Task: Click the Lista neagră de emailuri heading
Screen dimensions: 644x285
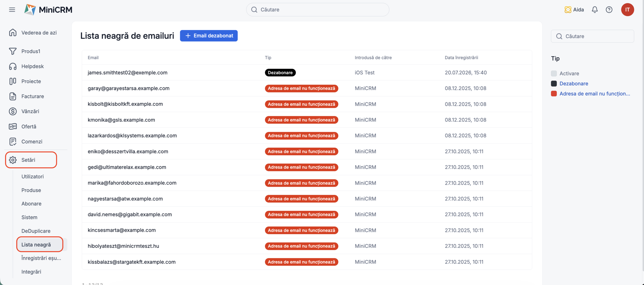Action: [x=127, y=36]
